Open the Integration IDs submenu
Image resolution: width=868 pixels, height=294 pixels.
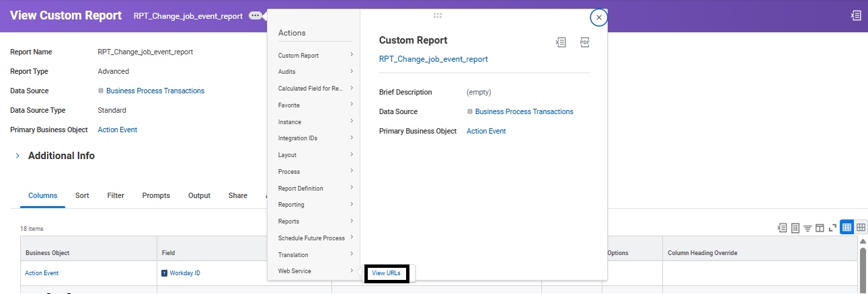315,138
